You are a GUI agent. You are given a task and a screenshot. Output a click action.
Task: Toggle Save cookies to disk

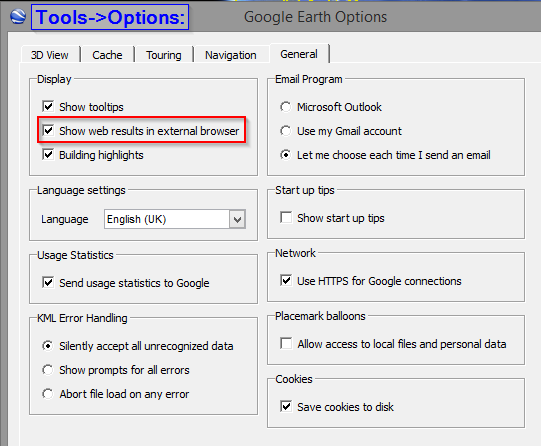pyautogui.click(x=286, y=407)
